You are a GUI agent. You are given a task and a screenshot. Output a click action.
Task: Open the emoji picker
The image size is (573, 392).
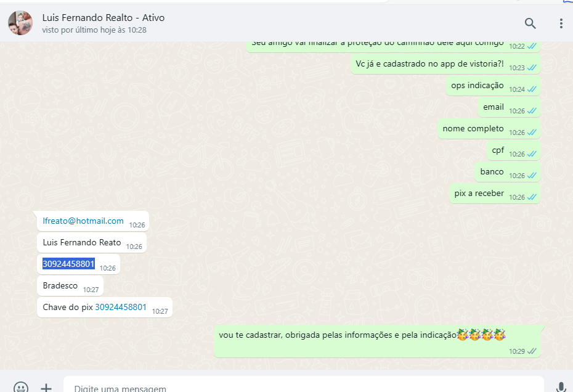[x=21, y=388]
